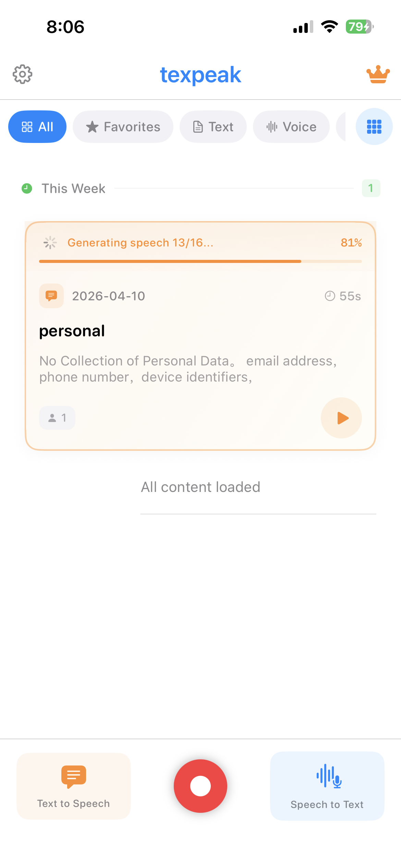Image resolution: width=401 pixels, height=868 pixels.
Task: Open the speaker count badge showing 1
Action: pyautogui.click(x=57, y=418)
